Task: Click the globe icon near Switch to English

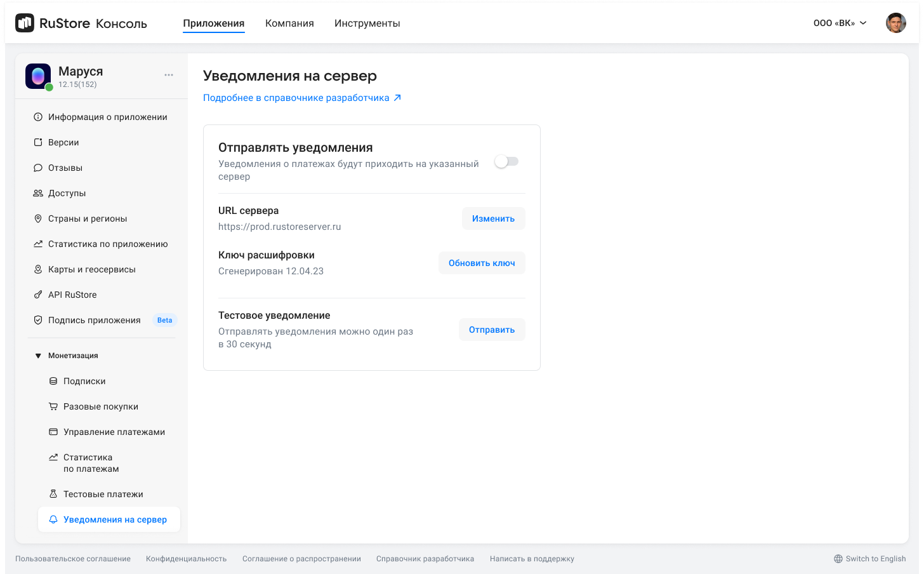Action: tap(838, 559)
